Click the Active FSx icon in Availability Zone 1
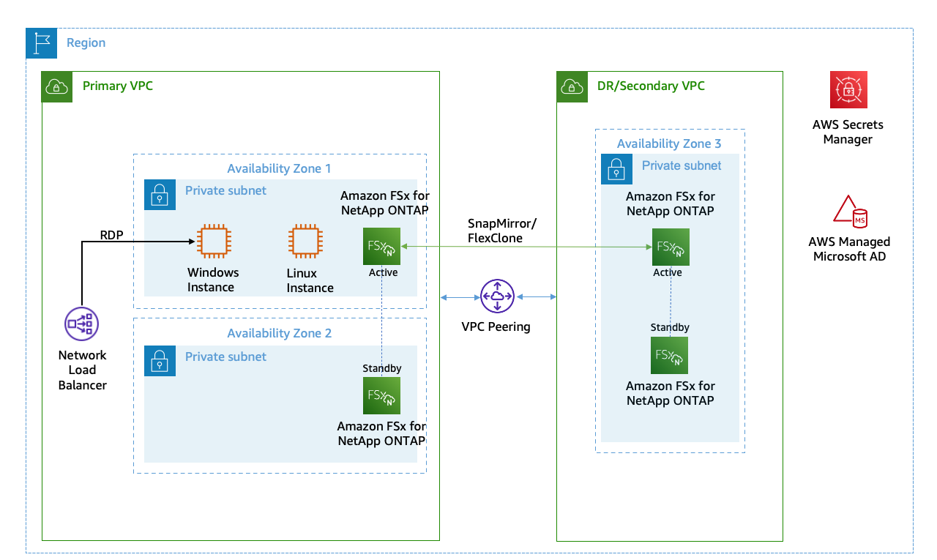 click(382, 247)
